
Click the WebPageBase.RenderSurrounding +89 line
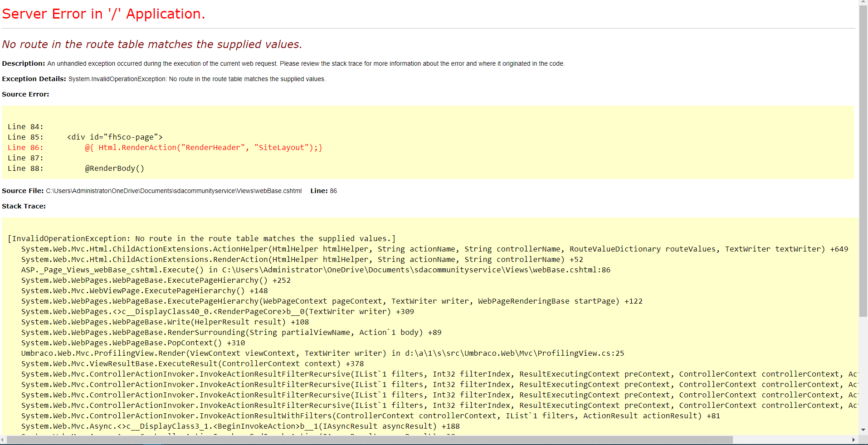(x=231, y=333)
